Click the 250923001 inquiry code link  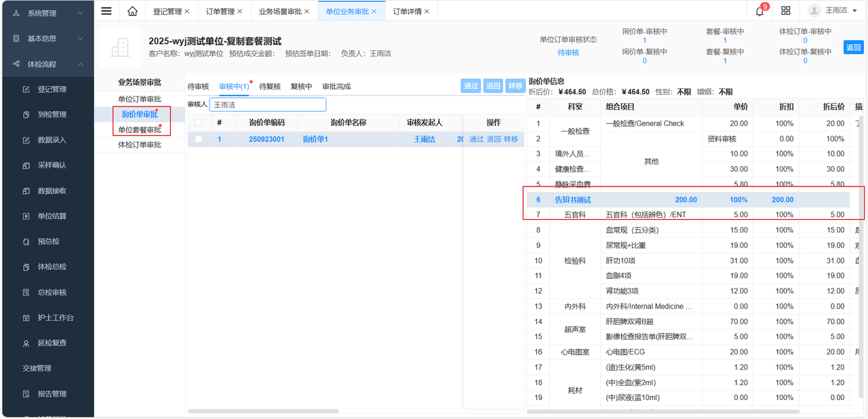pyautogui.click(x=267, y=139)
